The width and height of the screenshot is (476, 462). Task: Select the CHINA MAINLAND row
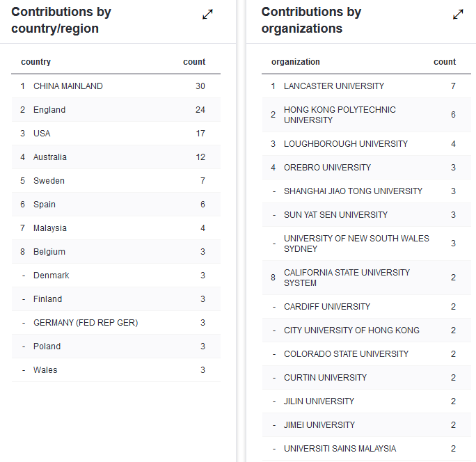68,86
